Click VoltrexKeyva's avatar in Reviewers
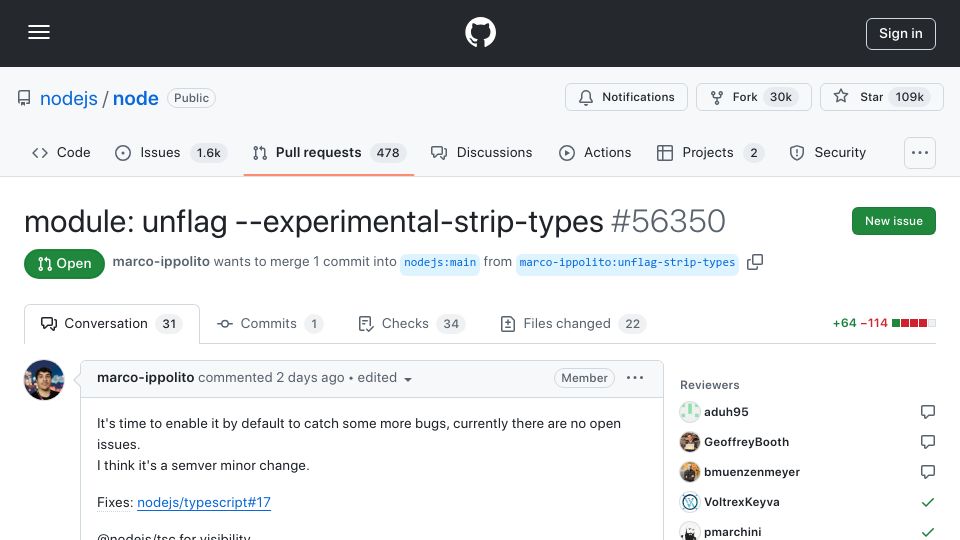Image resolution: width=960 pixels, height=540 pixels. tap(690, 502)
